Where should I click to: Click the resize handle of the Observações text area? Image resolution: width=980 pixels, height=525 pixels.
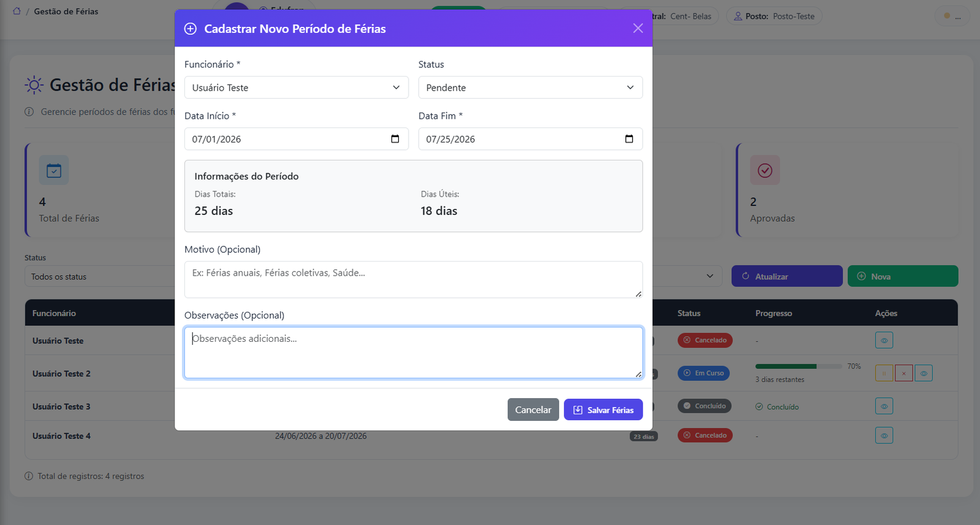coord(638,374)
